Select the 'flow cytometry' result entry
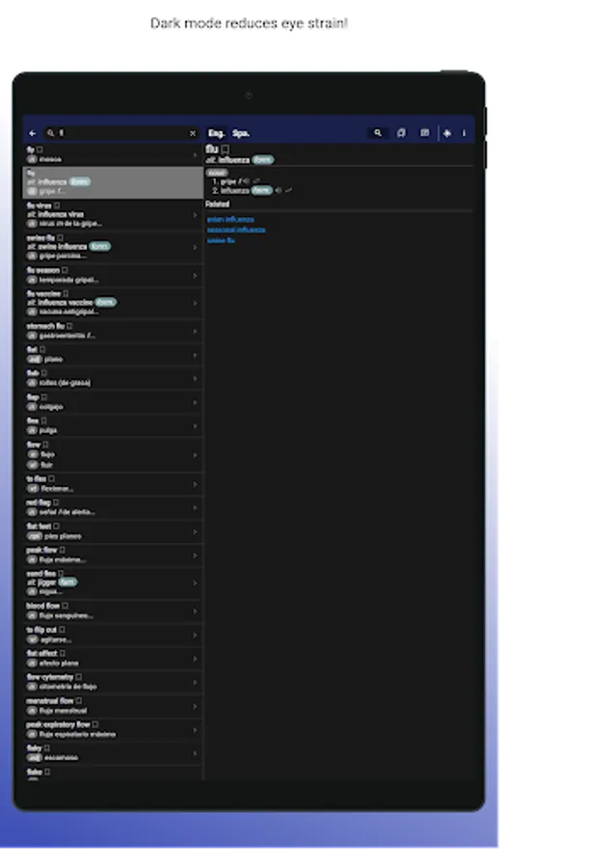The image size is (590, 868). (x=113, y=683)
